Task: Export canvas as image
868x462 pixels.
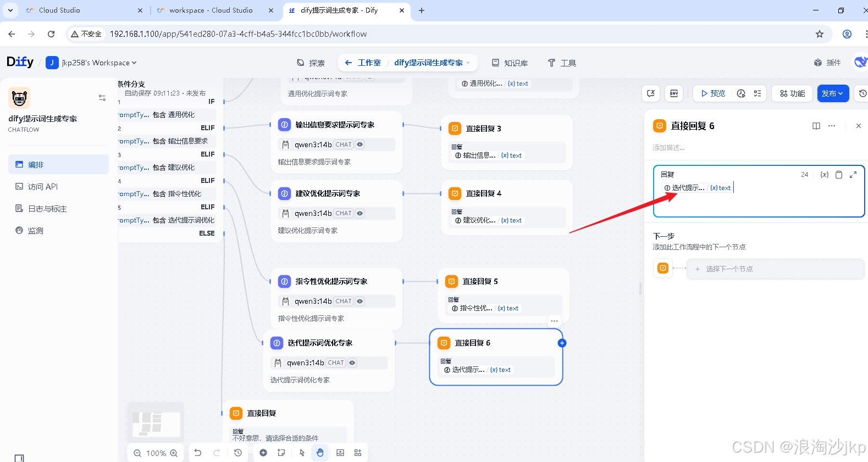Action: click(x=340, y=453)
